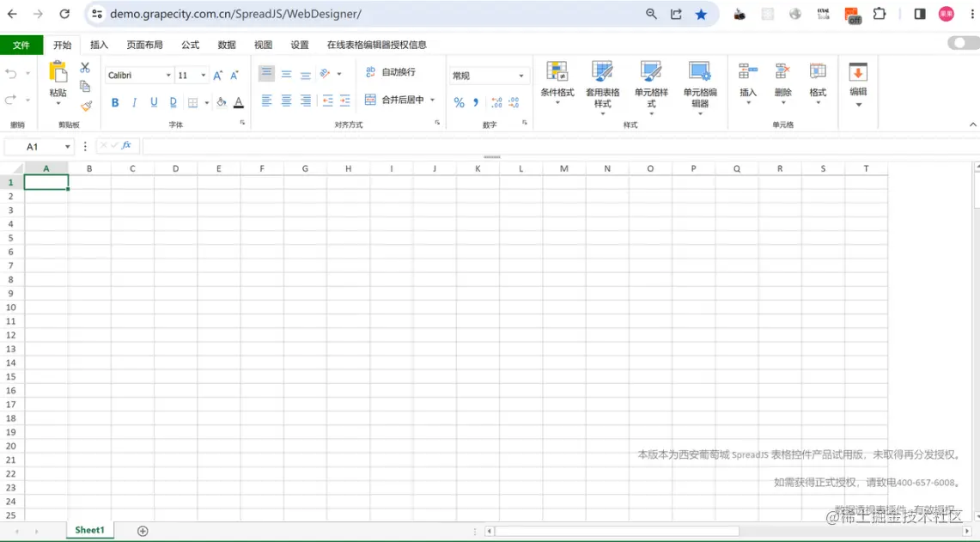The height and width of the screenshot is (542, 980).
Task: Switch to the Data (数据) tab
Action: pos(226,45)
